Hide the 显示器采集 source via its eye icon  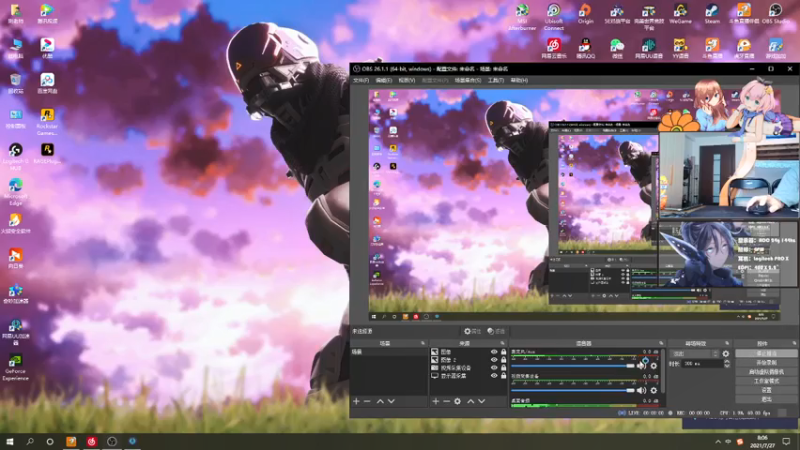coord(494,376)
